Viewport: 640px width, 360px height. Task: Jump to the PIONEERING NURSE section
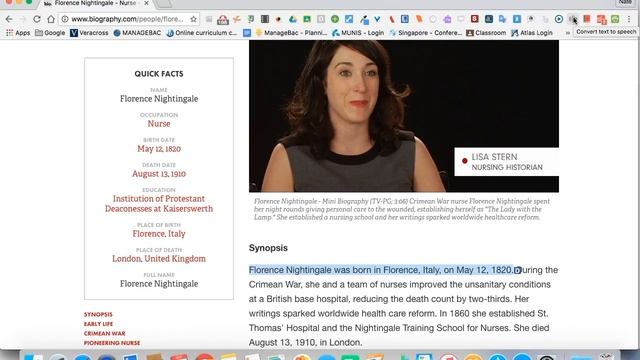click(112, 343)
